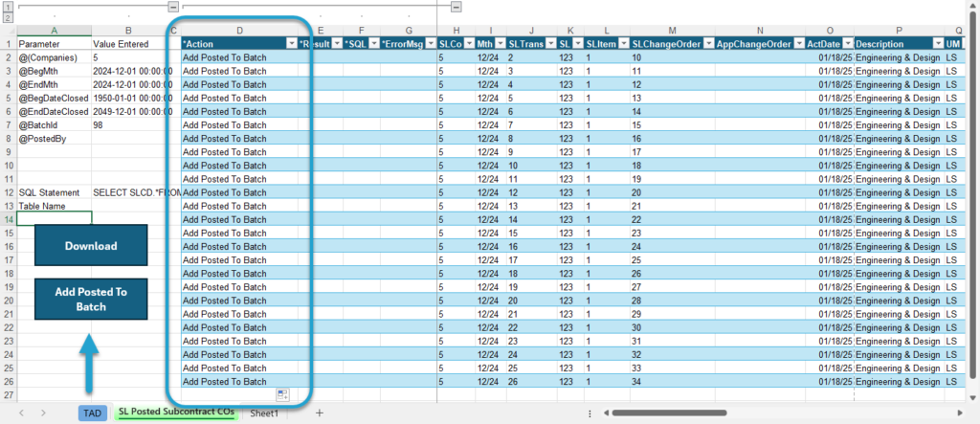Show outline level 2 of the grouping
The image size is (980, 424).
coord(8,17)
